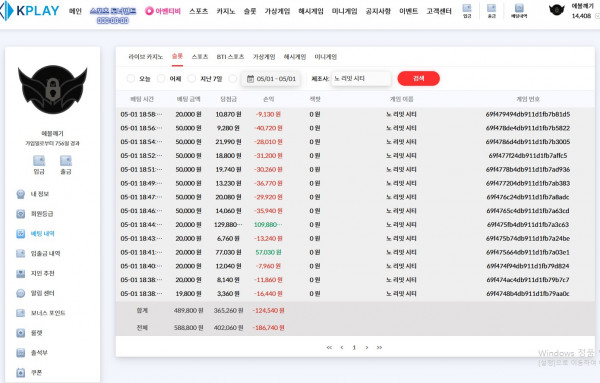The width and height of the screenshot is (600, 383).
Task: Select the 오늘 radio button
Action: click(130, 78)
